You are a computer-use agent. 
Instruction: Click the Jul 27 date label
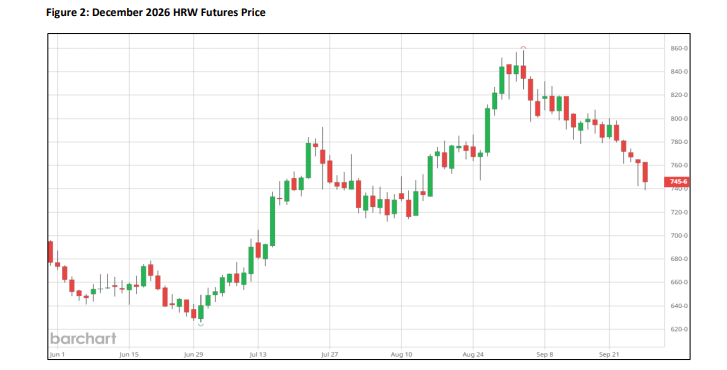click(329, 355)
